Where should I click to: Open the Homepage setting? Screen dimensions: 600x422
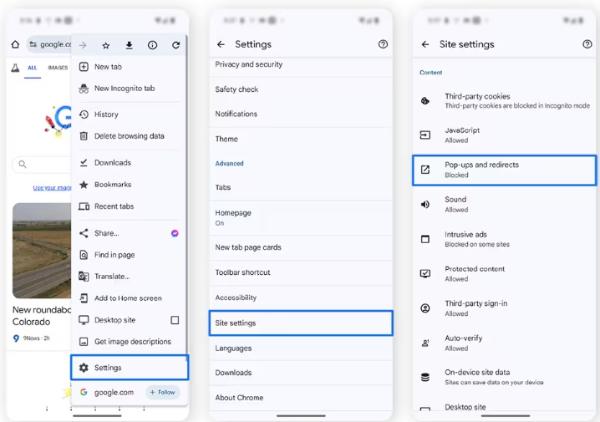302,218
